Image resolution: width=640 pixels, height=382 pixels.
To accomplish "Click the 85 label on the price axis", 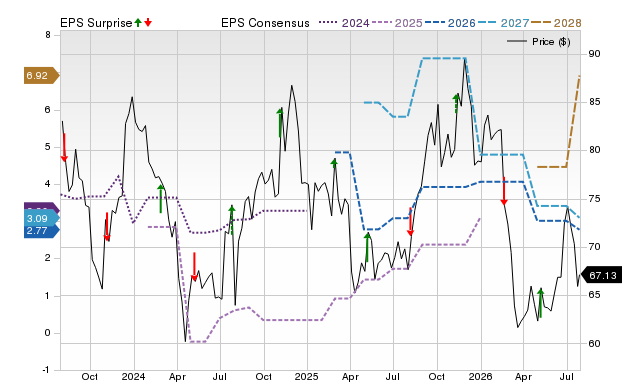I will (594, 102).
